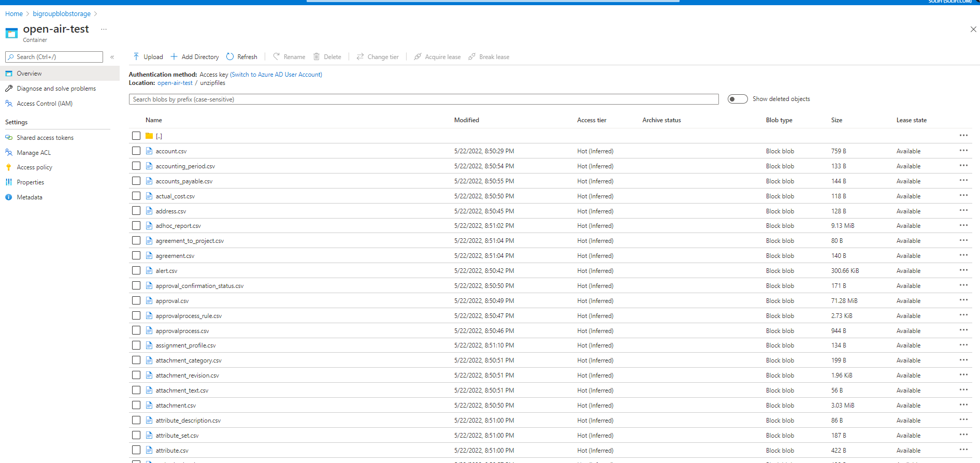Check the box for attribute_set.csv
This screenshot has width=980, height=463.
click(136, 435)
